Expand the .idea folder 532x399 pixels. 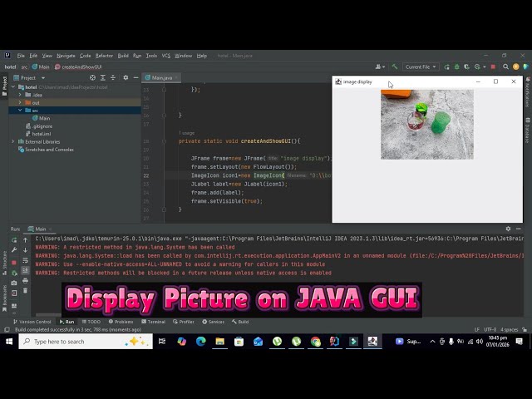pos(20,95)
